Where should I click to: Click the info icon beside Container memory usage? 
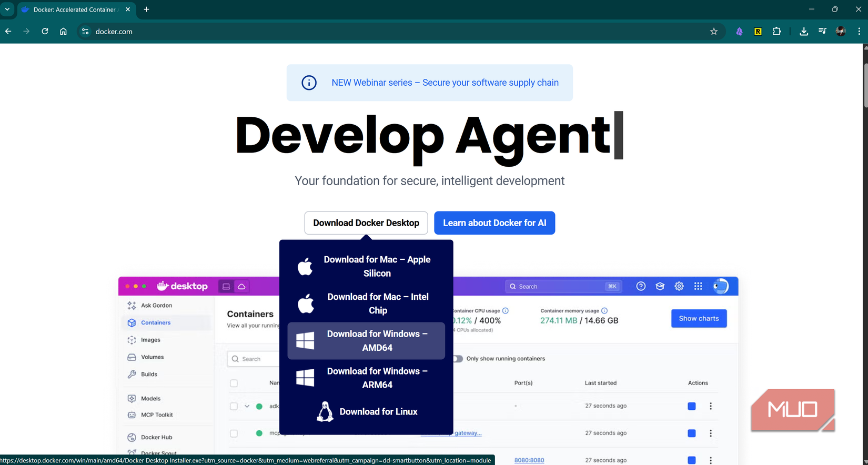tap(604, 310)
